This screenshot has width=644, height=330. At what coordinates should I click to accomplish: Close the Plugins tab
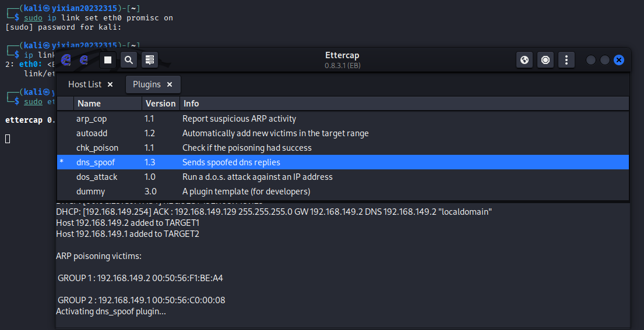point(170,84)
